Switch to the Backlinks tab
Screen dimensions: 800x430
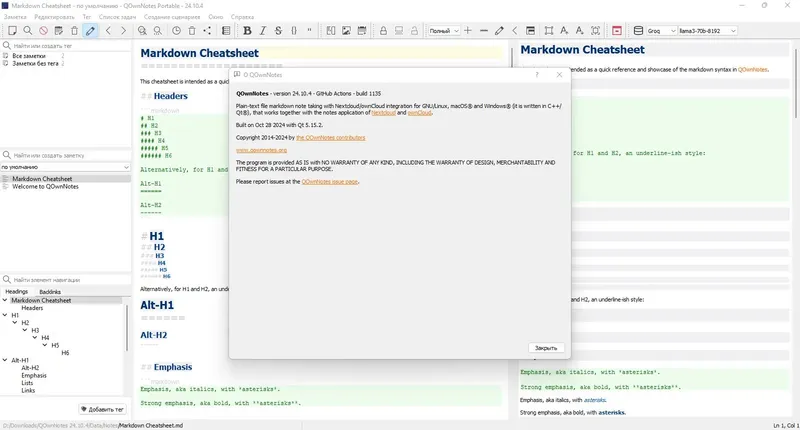click(x=50, y=292)
